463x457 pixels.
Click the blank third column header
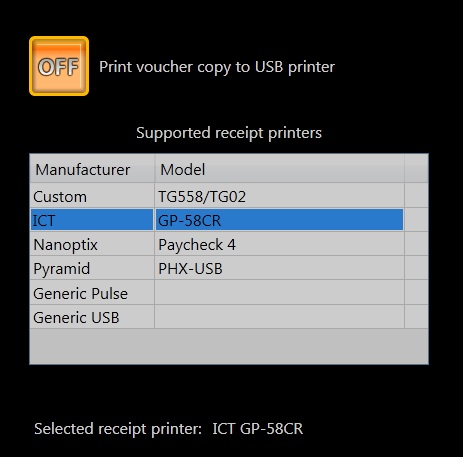coord(416,169)
